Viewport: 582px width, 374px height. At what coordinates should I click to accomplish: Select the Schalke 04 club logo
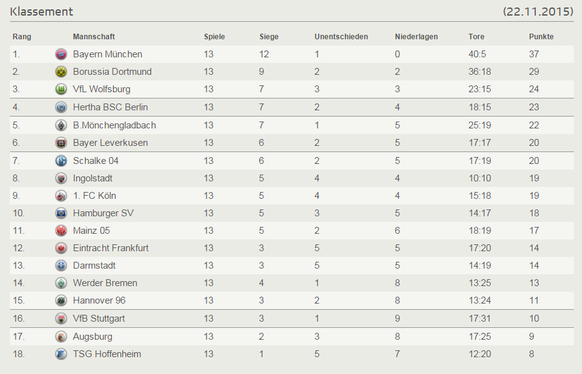[x=61, y=161]
